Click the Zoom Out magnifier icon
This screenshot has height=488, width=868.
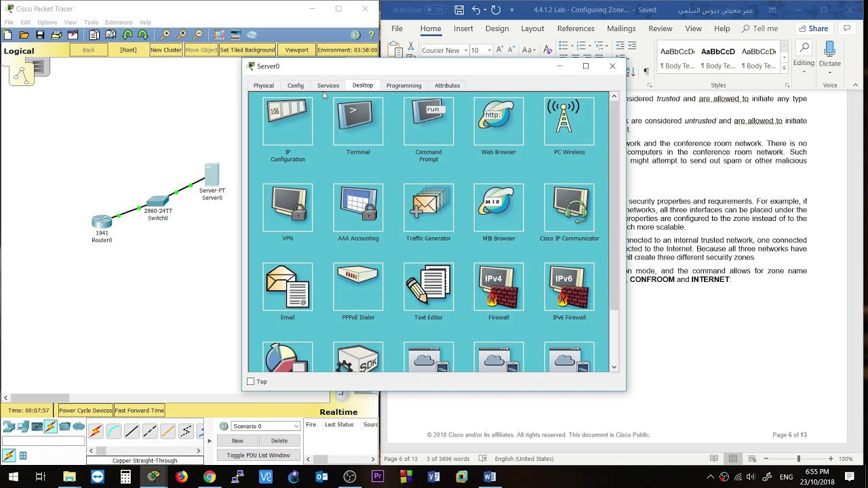(198, 35)
